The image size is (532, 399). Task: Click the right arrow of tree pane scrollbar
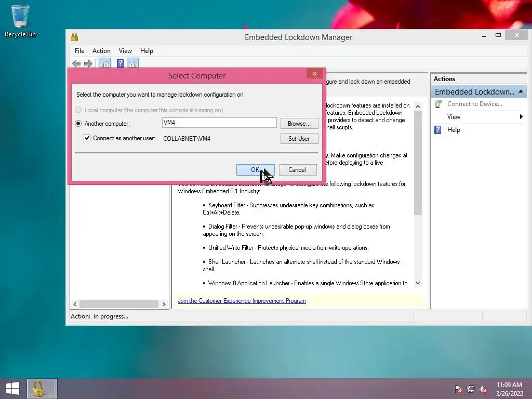tap(164, 304)
